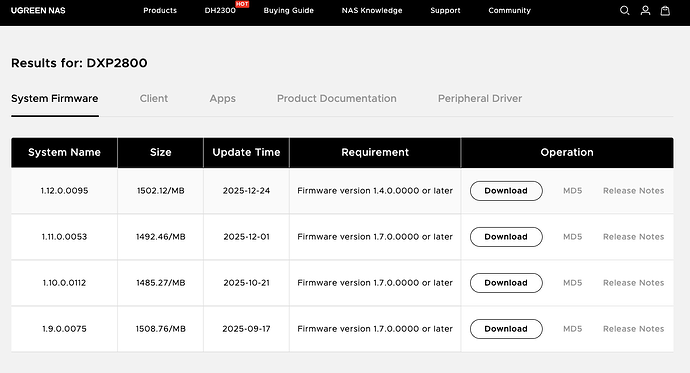690x373 pixels.
Task: Open Release Notes for 1.12.0.0095
Action: click(x=633, y=191)
